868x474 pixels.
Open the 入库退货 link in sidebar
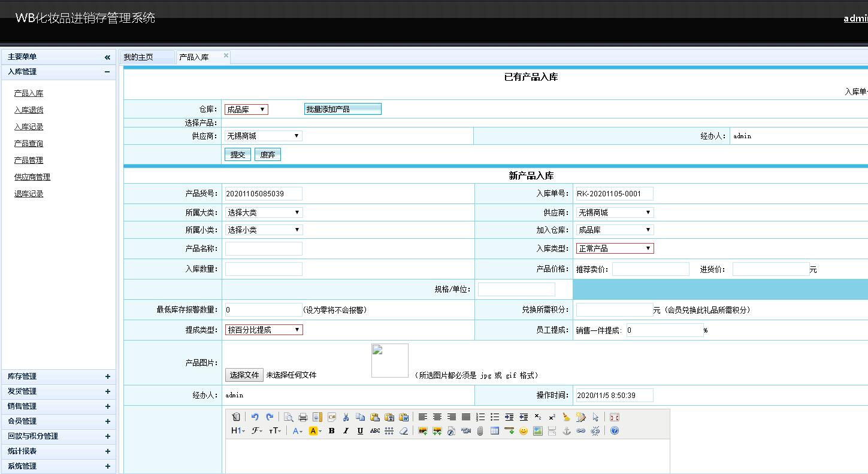coord(29,110)
